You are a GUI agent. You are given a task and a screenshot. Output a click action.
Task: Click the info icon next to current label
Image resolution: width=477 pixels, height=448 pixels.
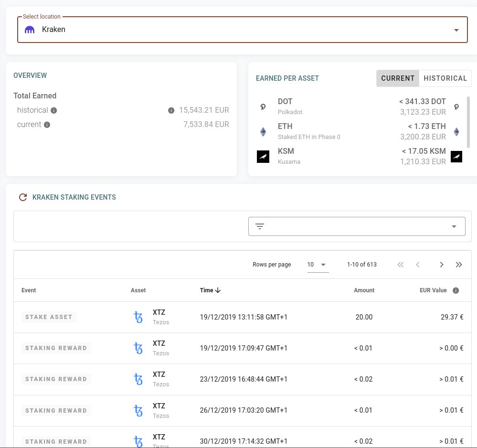(47, 125)
